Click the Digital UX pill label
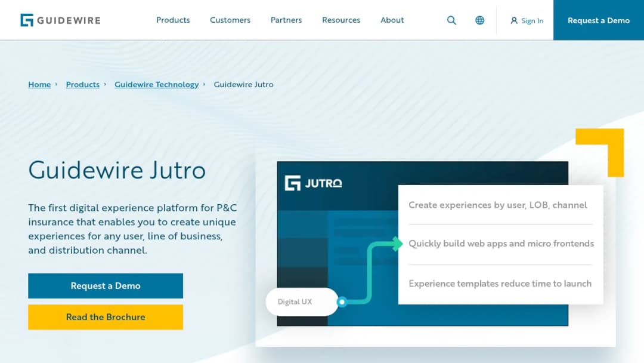The height and width of the screenshot is (363, 644). (295, 302)
